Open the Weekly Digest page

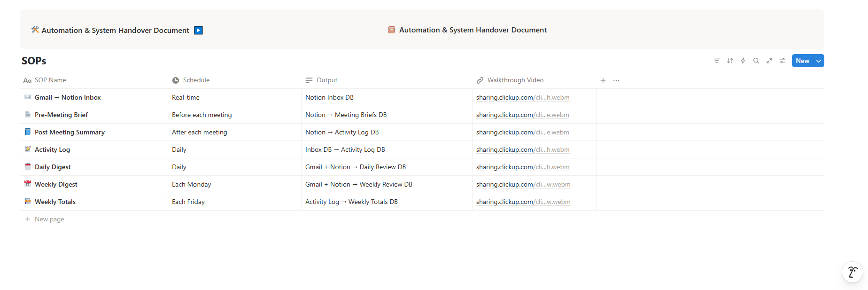56,184
